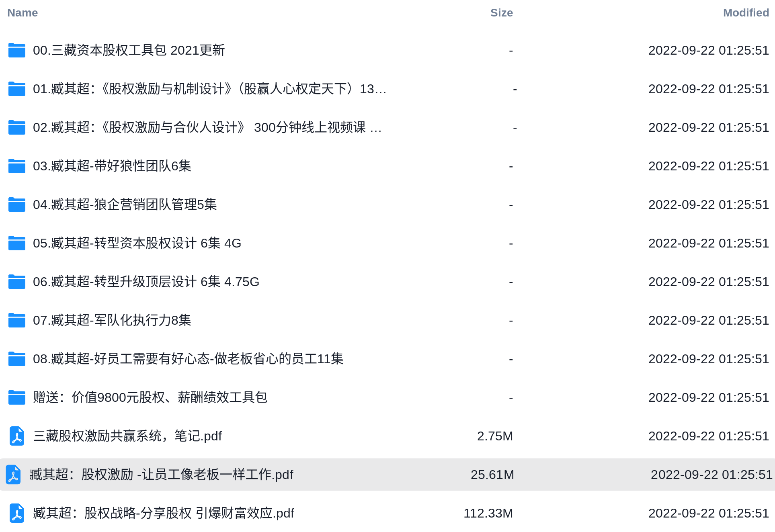Viewport: 775px width, 532px height.
Task: Click PDF icon for 股权激励 -让员工像老板一样工作.pdf
Action: (x=13, y=475)
